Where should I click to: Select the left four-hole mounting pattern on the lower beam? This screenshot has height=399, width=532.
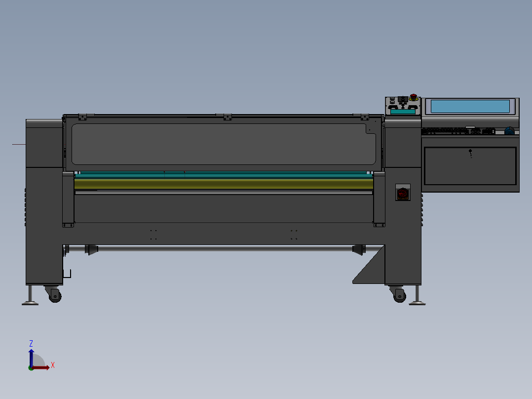click(x=153, y=235)
